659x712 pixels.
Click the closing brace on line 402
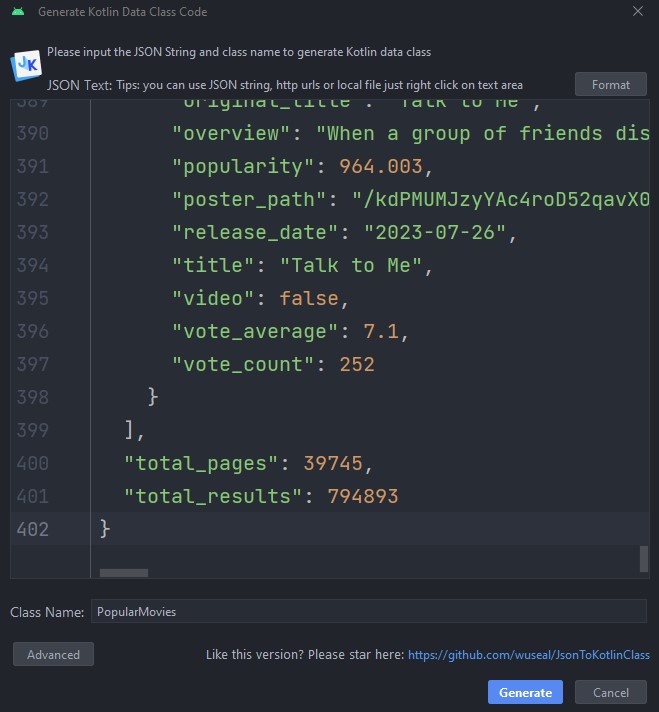105,529
